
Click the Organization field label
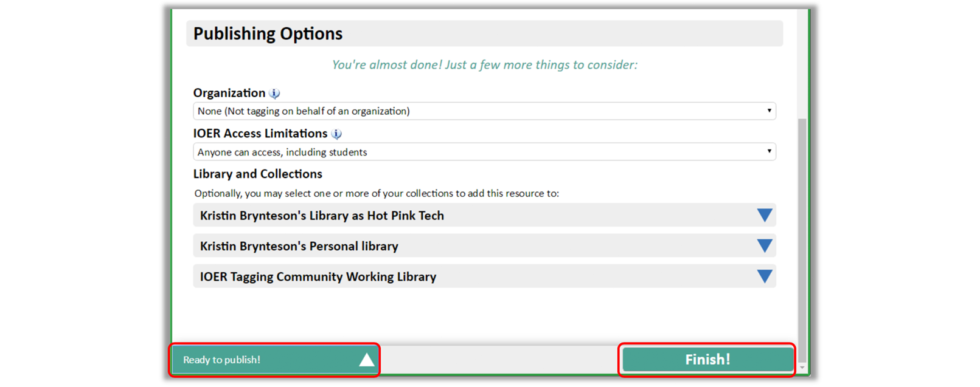229,93
